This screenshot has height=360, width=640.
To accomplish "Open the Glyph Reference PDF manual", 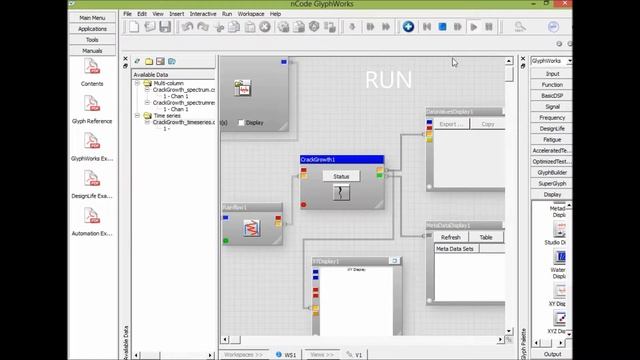I will click(x=92, y=104).
